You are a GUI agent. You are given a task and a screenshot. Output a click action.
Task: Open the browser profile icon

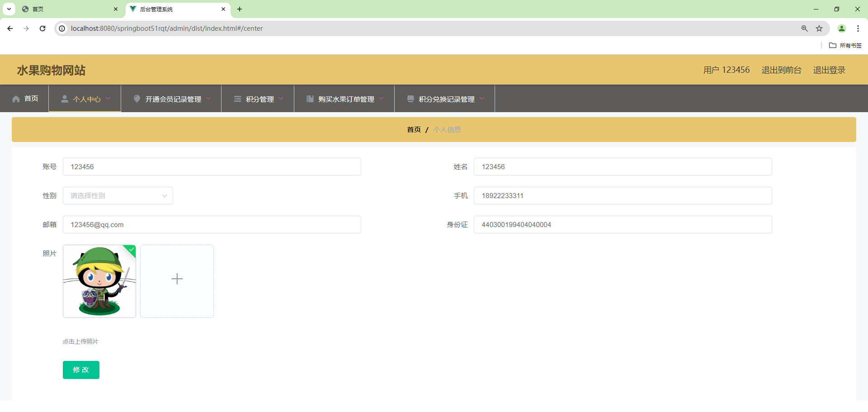(842, 28)
